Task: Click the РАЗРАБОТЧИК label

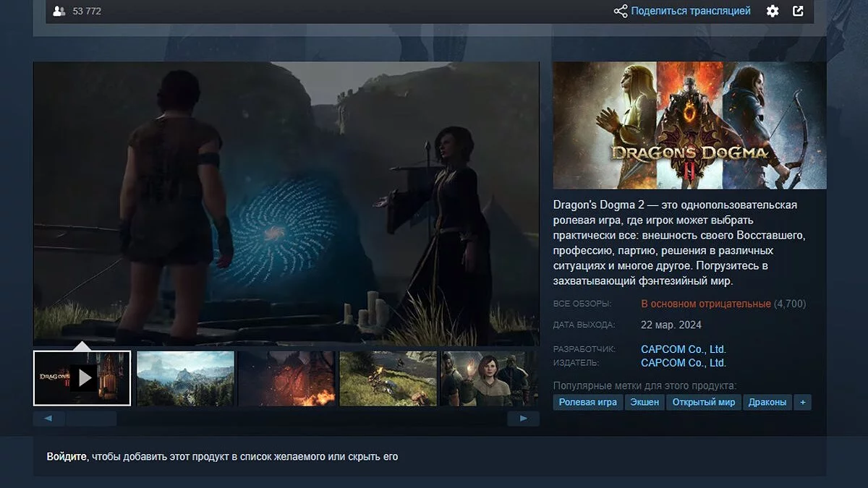Action: click(584, 349)
